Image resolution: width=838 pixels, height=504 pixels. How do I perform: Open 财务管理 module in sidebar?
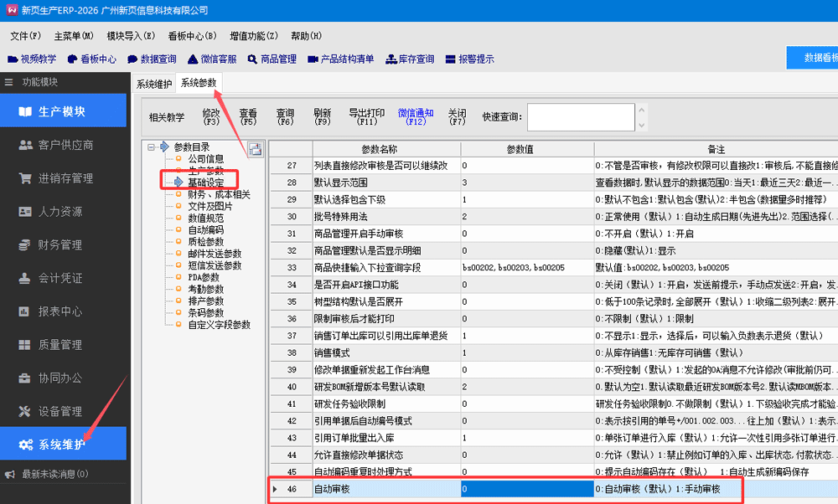[59, 244]
